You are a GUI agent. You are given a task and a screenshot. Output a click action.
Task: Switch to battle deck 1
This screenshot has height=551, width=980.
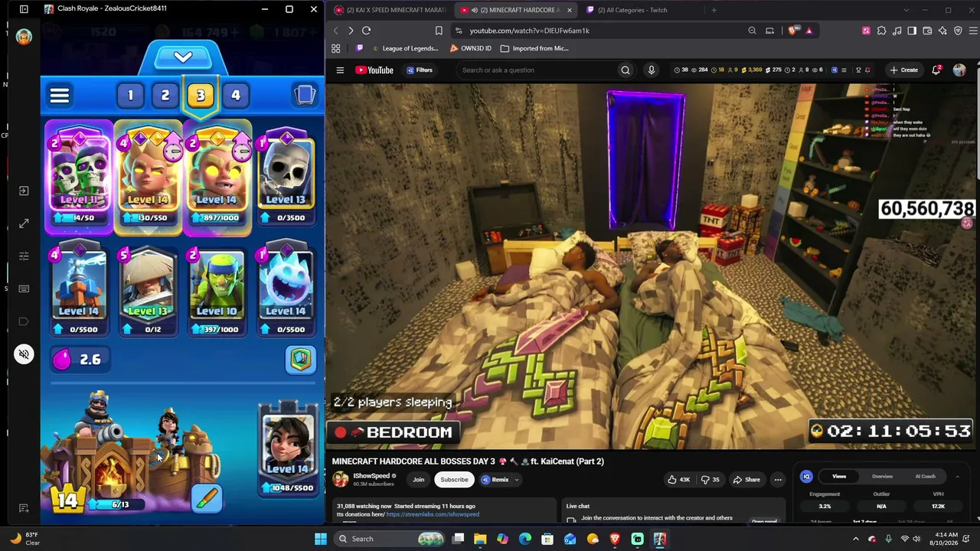coord(130,95)
